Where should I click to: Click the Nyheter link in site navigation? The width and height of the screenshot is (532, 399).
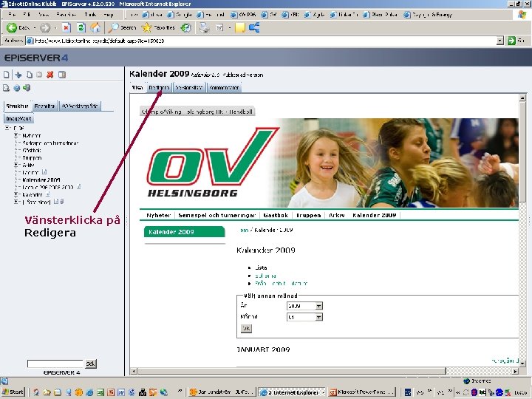pyautogui.click(x=158, y=215)
